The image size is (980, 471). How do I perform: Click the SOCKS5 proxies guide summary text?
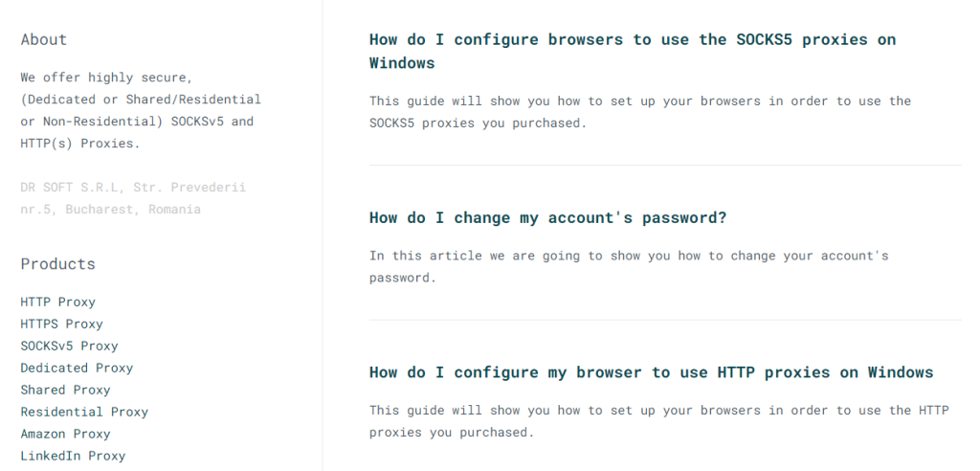pos(639,112)
